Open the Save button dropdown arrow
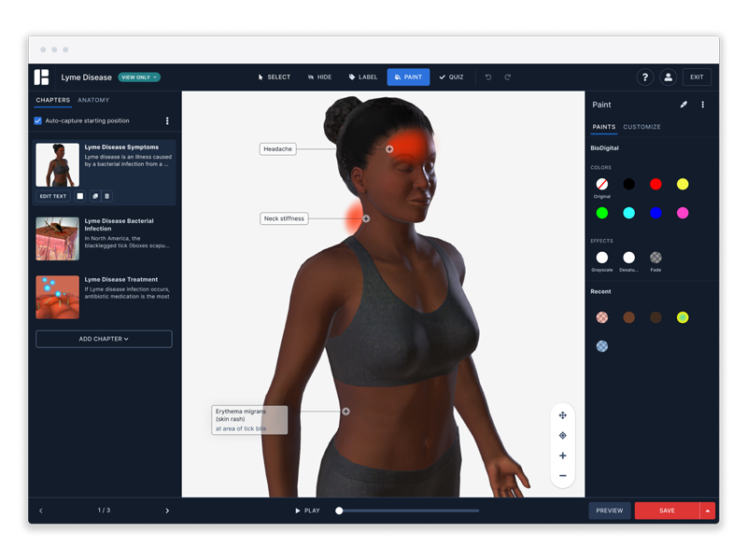Viewport: 747px width, 560px height. [x=708, y=511]
